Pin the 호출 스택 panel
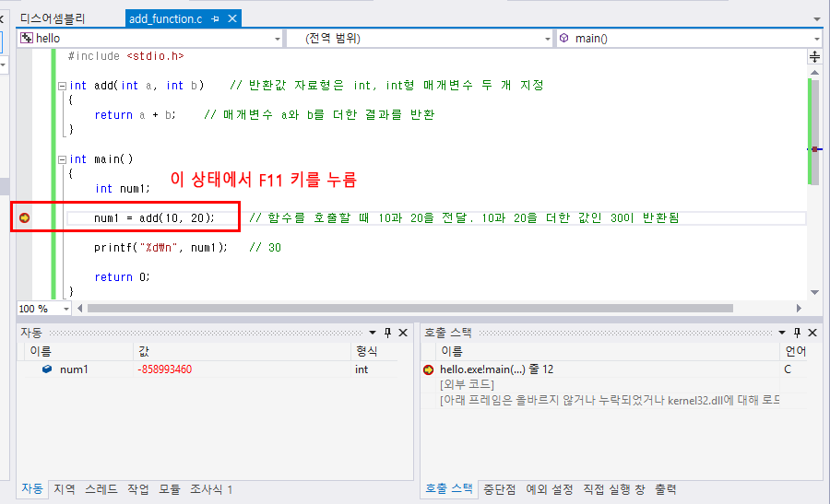Viewport: 830px width, 504px height. coord(797,333)
